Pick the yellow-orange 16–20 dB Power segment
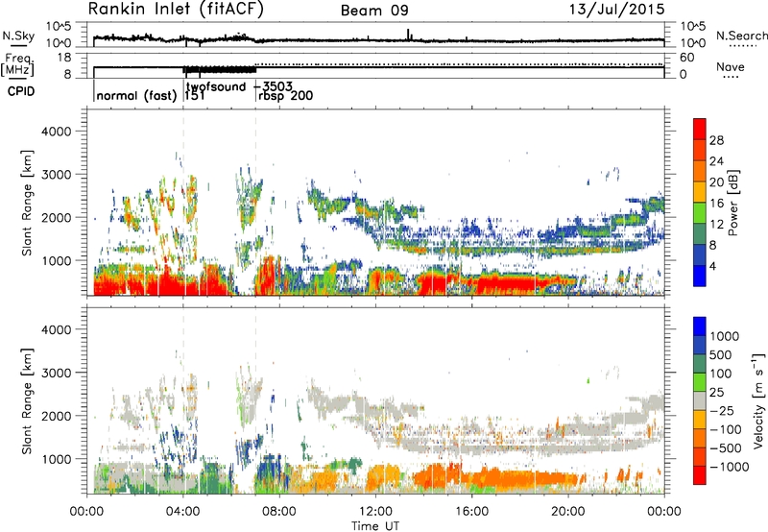Viewport: 768px width, 532px height. click(x=700, y=192)
